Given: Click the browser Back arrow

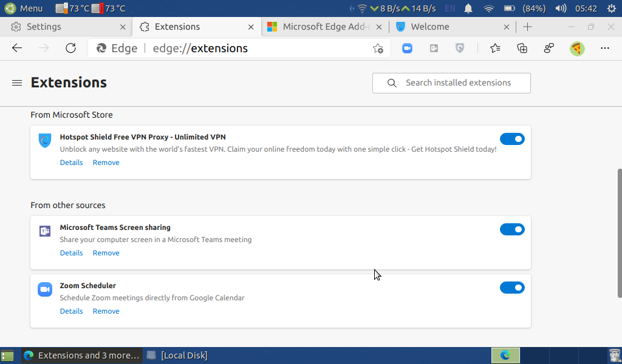Looking at the screenshot, I should (16, 49).
